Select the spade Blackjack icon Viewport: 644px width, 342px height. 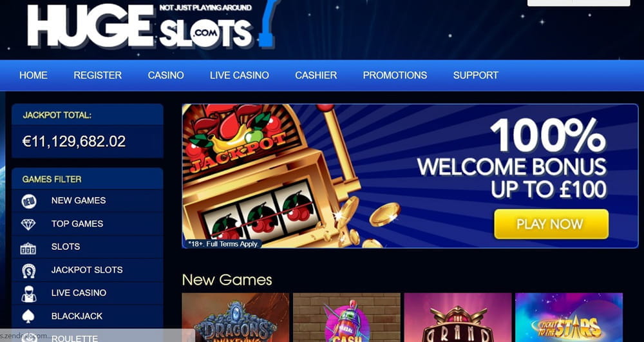click(28, 316)
